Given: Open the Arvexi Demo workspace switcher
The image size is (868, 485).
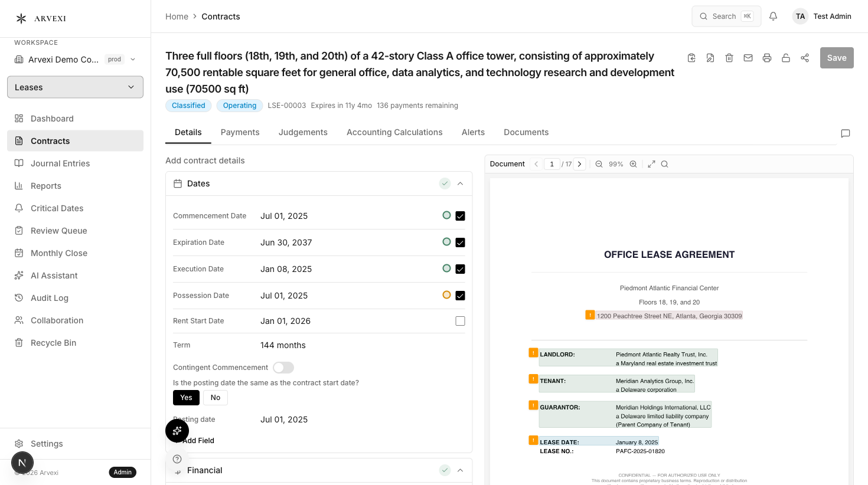Looking at the screenshot, I should 75,59.
